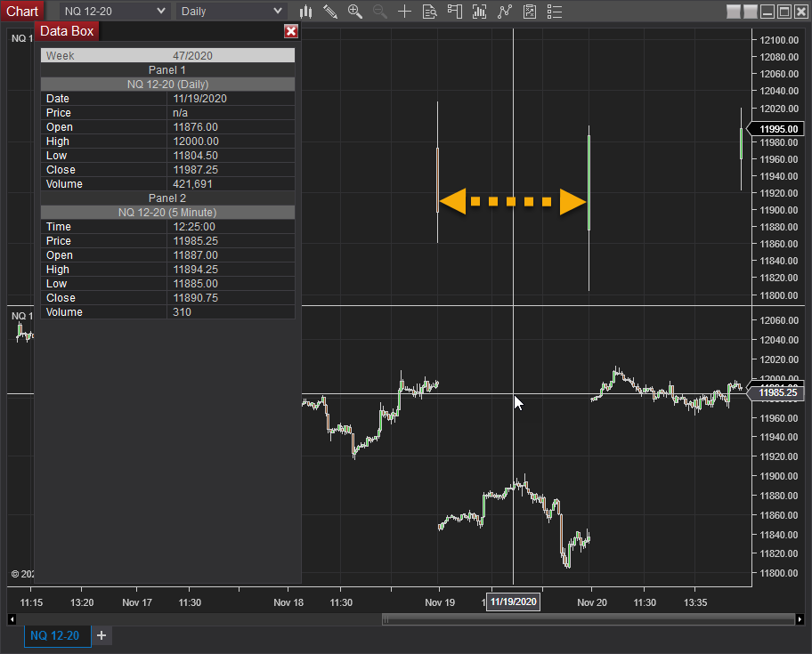Click the Nov 19 label on time axis
Viewport: 812px width, 654px height.
pyautogui.click(x=440, y=602)
